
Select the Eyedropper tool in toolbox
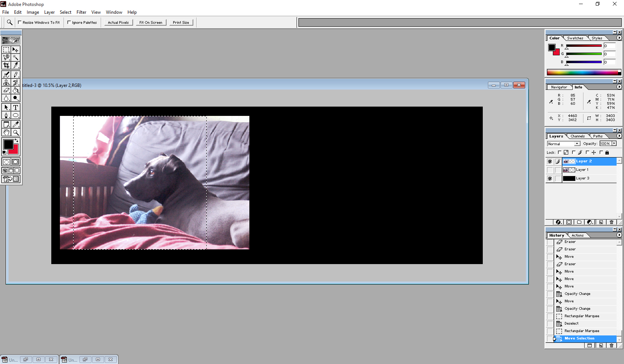(16, 124)
